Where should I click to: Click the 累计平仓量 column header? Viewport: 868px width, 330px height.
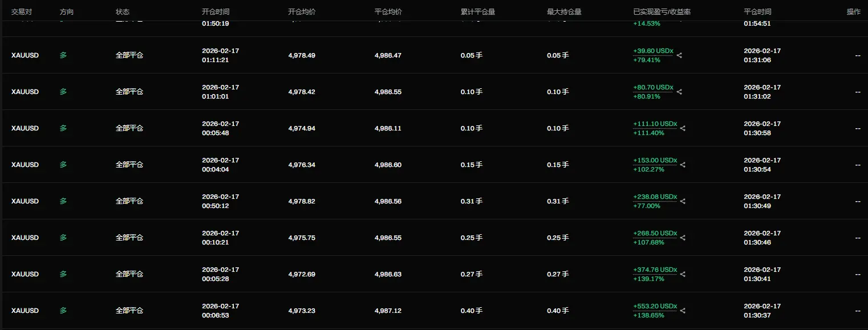pos(478,11)
